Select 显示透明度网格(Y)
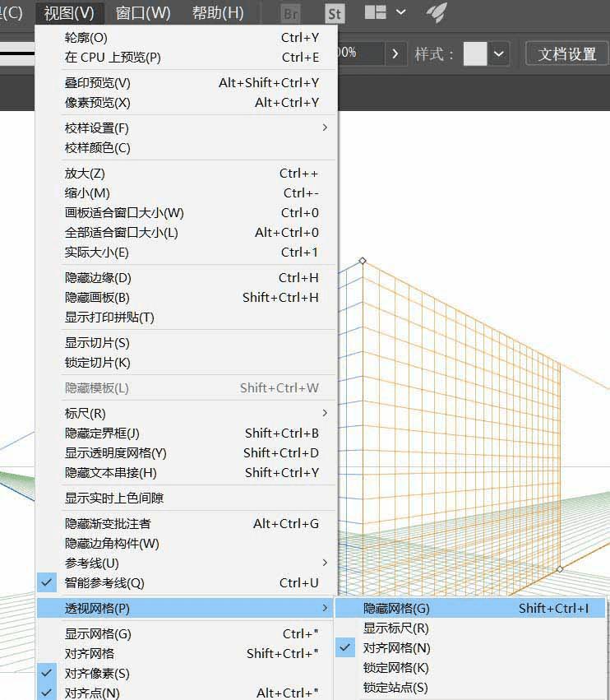This screenshot has height=700, width=610. click(187, 452)
